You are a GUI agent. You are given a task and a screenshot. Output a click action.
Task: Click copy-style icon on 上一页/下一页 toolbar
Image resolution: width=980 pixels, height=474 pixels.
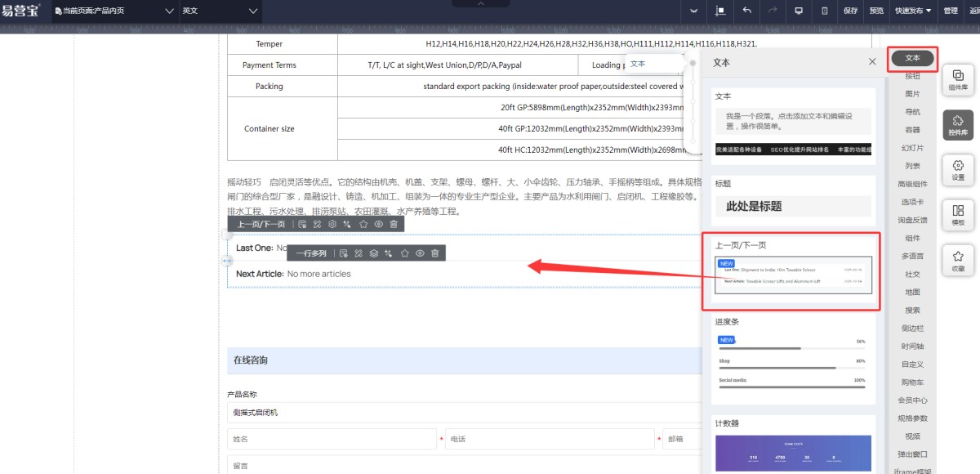pos(302,224)
